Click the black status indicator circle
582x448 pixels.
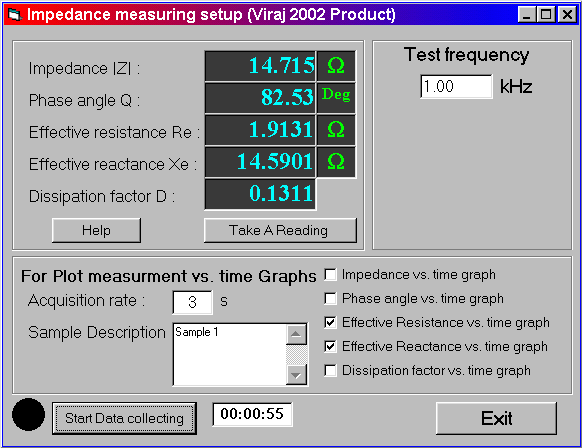[29, 415]
